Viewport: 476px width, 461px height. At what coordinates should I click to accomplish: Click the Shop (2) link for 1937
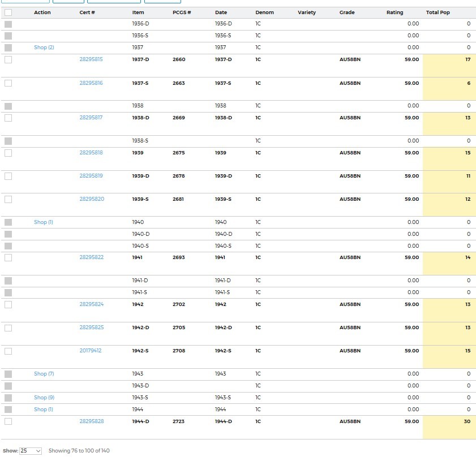click(x=44, y=48)
